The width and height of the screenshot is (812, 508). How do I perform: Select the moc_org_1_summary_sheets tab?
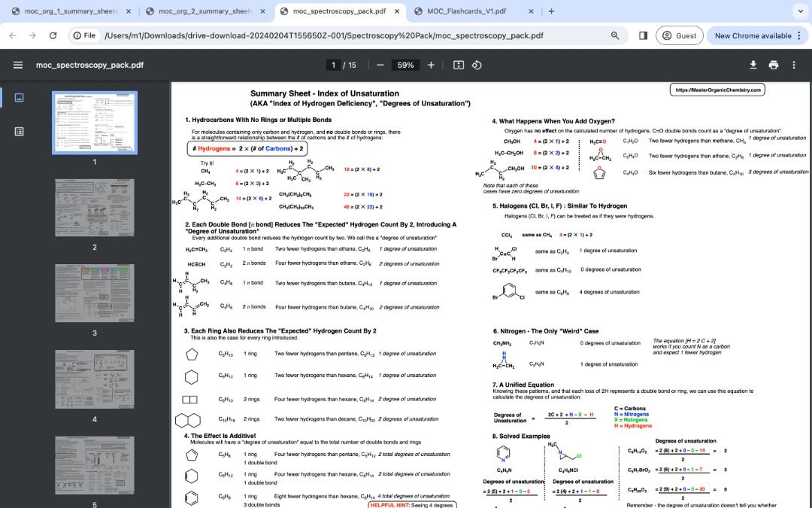[x=68, y=12]
